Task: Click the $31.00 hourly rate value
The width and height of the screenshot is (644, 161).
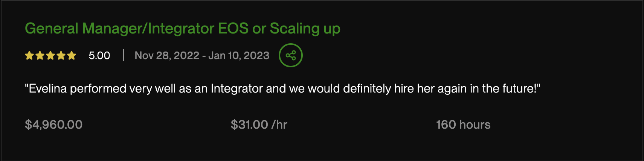Action: tap(249, 125)
